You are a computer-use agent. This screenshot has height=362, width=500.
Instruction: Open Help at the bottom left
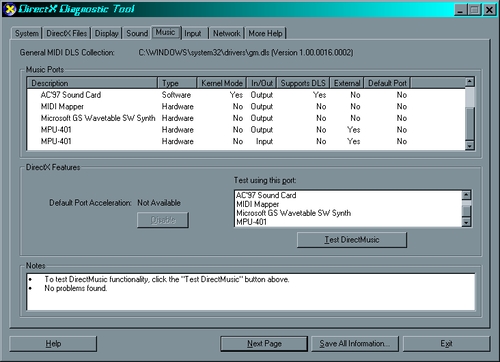pyautogui.click(x=53, y=344)
